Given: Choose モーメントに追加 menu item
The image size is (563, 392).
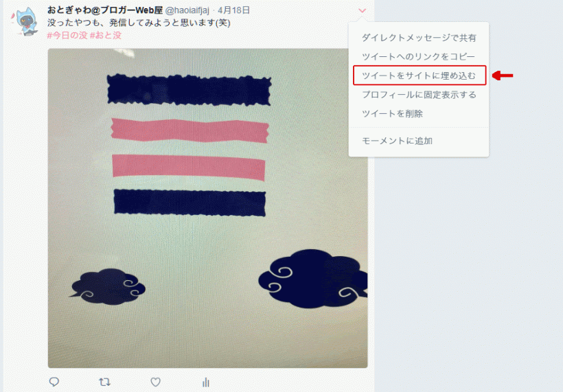Looking at the screenshot, I should coord(397,141).
